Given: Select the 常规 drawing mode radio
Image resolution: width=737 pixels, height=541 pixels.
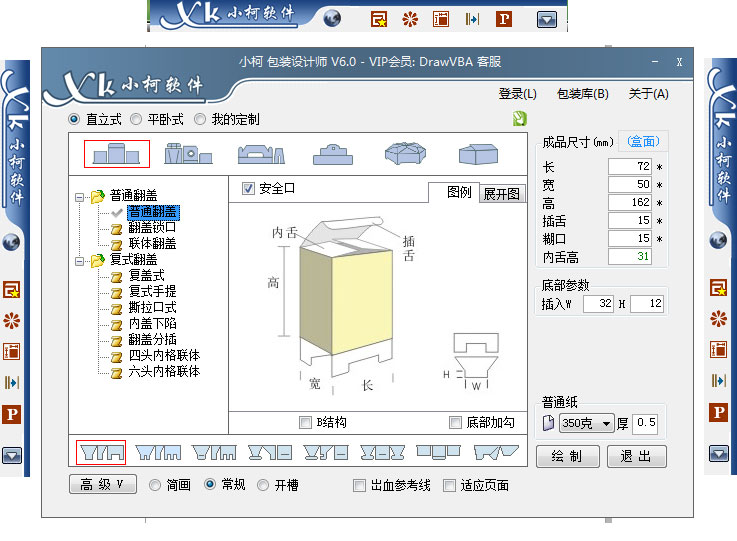Looking at the screenshot, I should click(x=210, y=484).
